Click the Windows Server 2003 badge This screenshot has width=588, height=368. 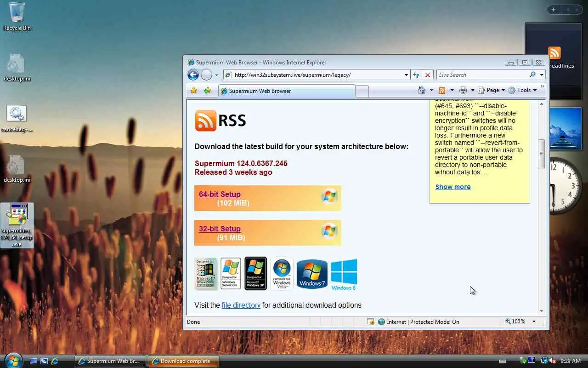point(231,274)
